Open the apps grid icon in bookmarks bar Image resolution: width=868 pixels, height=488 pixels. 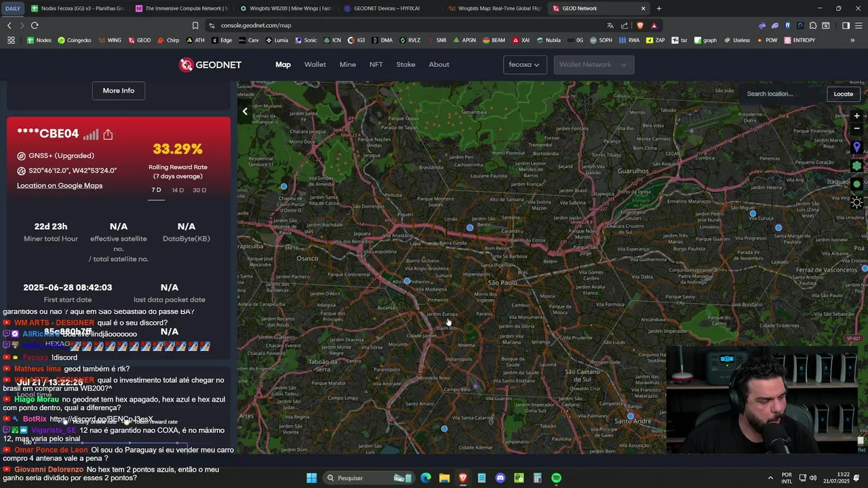11,40
